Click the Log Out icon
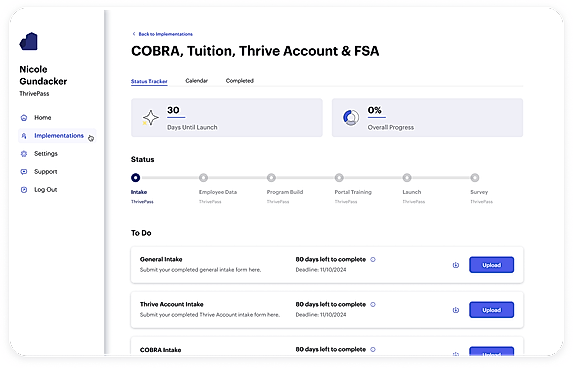This screenshot has width=573, height=368. coord(24,190)
